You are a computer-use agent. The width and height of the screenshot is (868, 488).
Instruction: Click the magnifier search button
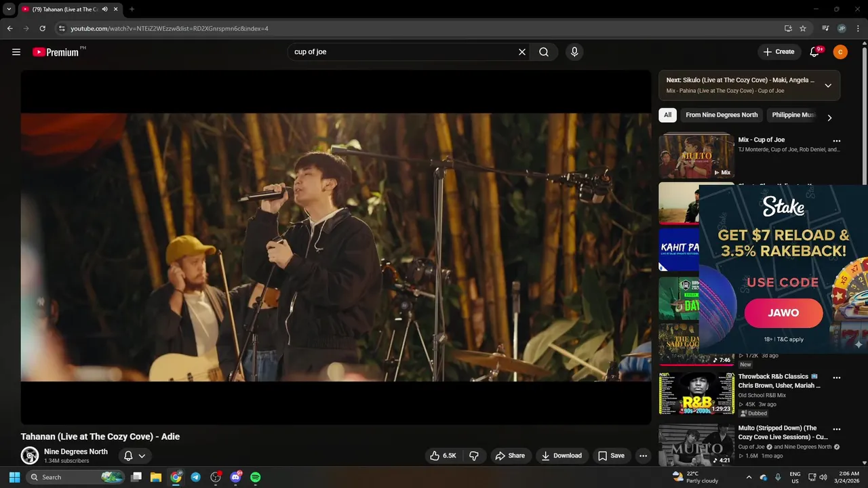pyautogui.click(x=544, y=52)
